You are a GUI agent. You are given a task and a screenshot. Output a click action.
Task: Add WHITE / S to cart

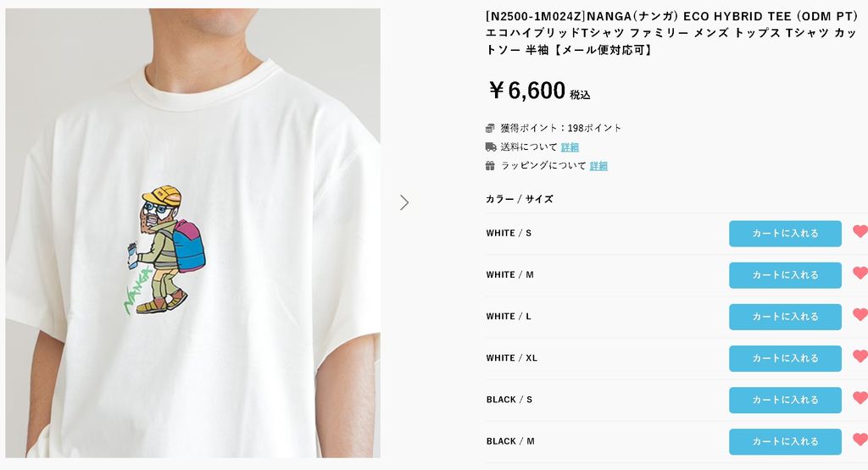785,234
